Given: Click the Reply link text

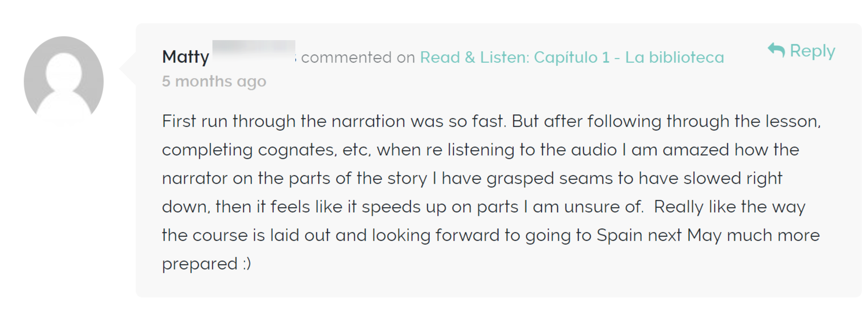Looking at the screenshot, I should [812, 51].
